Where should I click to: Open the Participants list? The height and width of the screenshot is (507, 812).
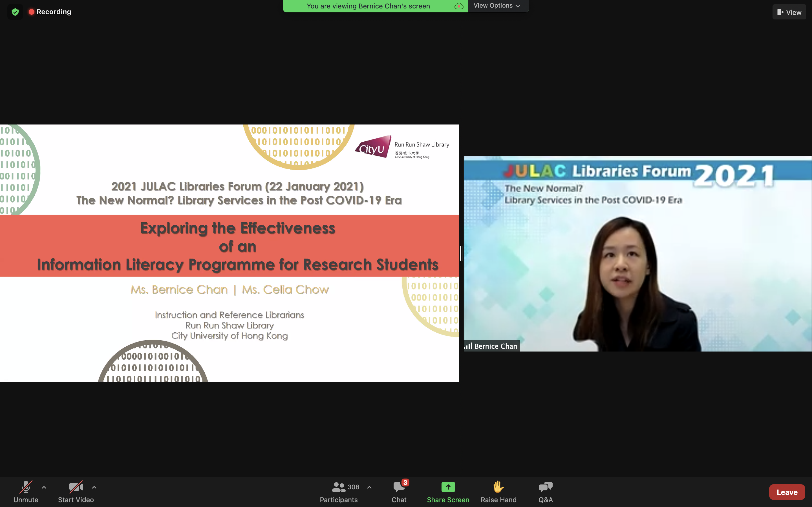339,491
